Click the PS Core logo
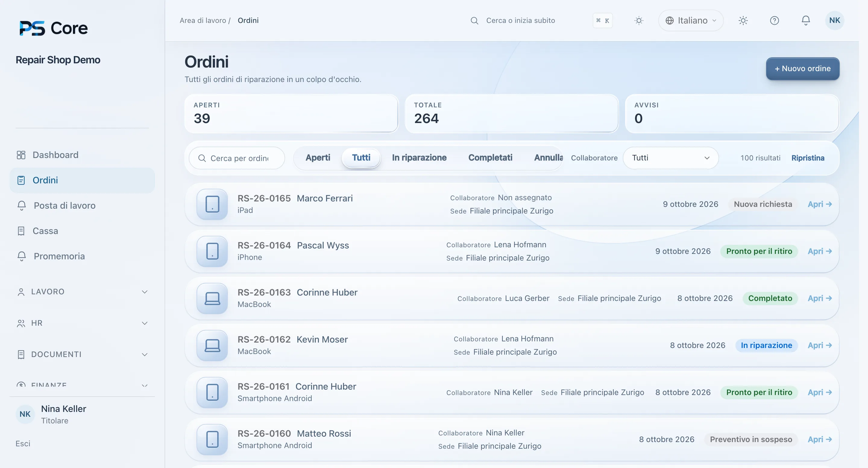 click(54, 28)
